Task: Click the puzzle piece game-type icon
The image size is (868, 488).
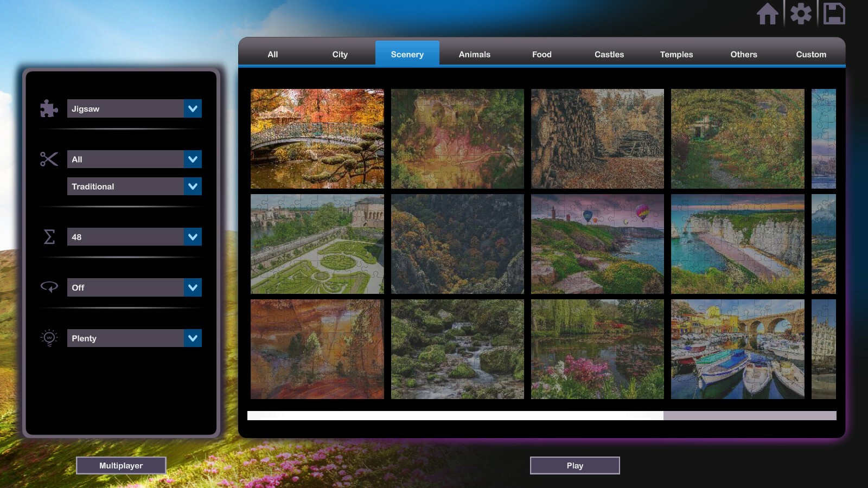Action: coord(48,108)
